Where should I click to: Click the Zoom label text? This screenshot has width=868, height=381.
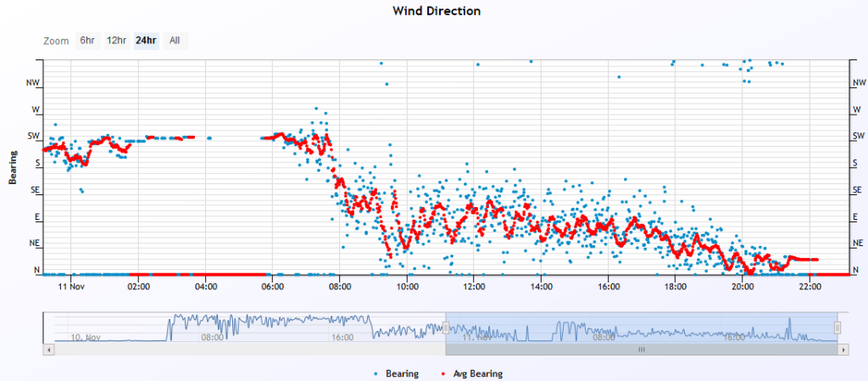click(x=56, y=41)
